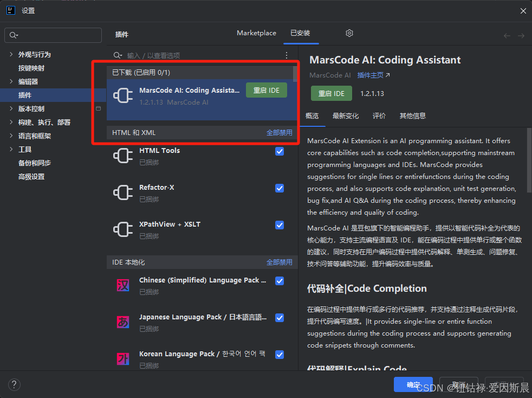Switch to the 已安装 tab
532x398 pixels.
point(300,33)
